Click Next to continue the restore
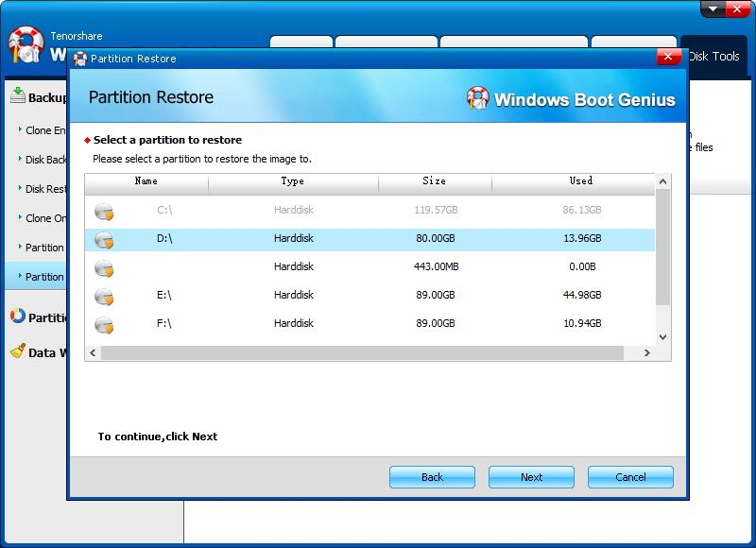This screenshot has height=548, width=756. (531, 477)
